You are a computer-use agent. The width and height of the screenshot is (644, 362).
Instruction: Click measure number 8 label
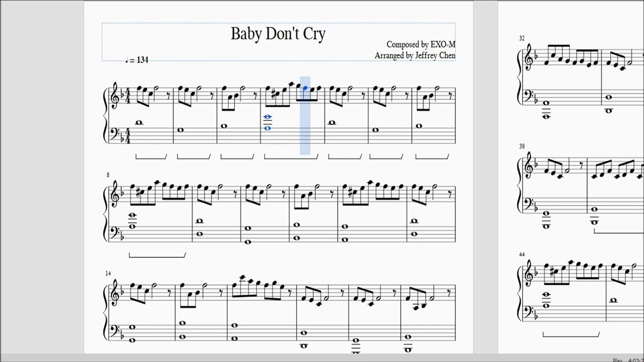[x=108, y=175]
